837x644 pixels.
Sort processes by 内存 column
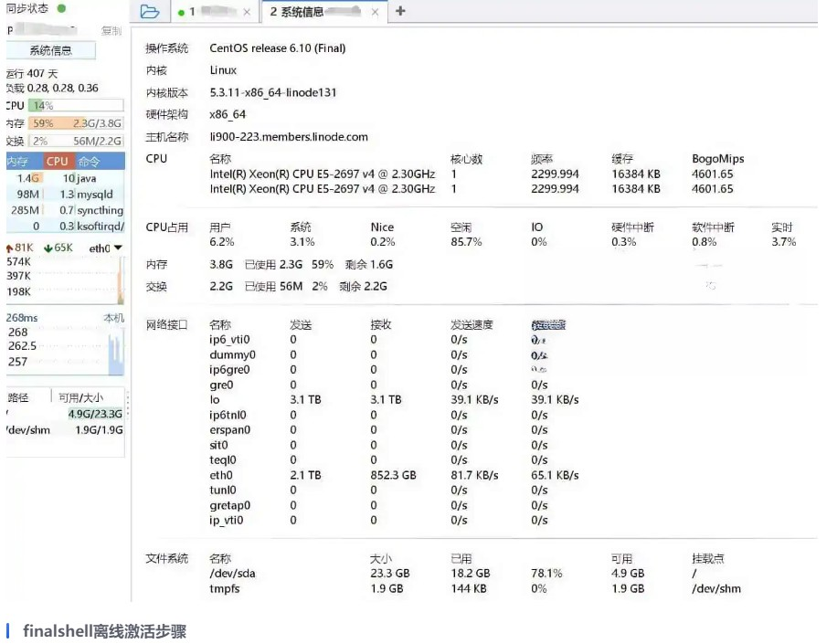pyautogui.click(x=18, y=161)
